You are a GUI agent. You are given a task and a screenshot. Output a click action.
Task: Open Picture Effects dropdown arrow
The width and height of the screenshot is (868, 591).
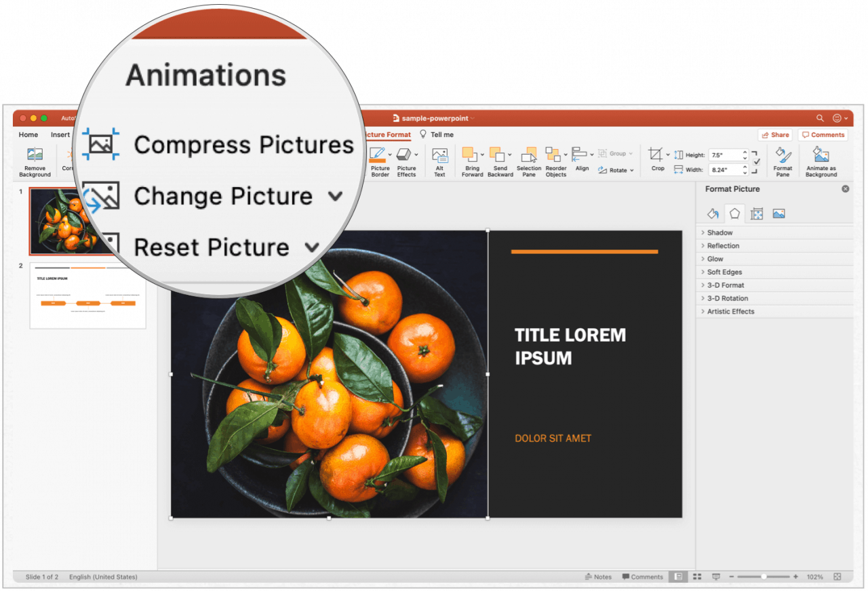pyautogui.click(x=416, y=155)
